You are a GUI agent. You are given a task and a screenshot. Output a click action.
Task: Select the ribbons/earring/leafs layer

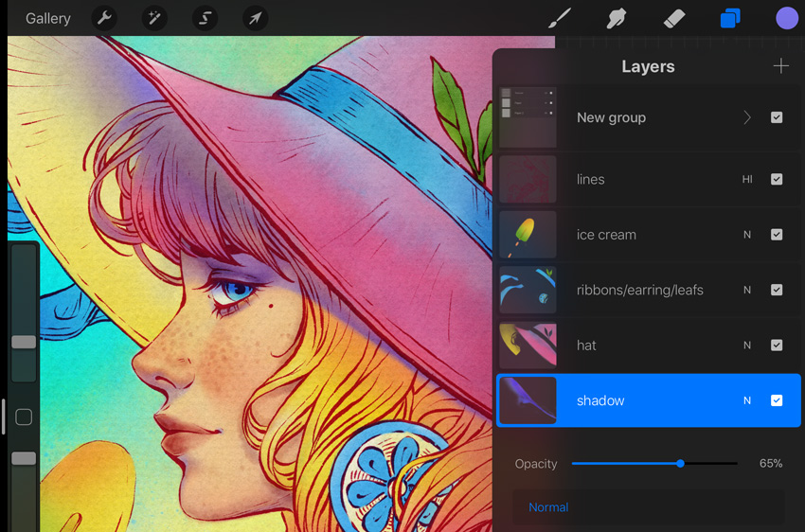(x=649, y=290)
